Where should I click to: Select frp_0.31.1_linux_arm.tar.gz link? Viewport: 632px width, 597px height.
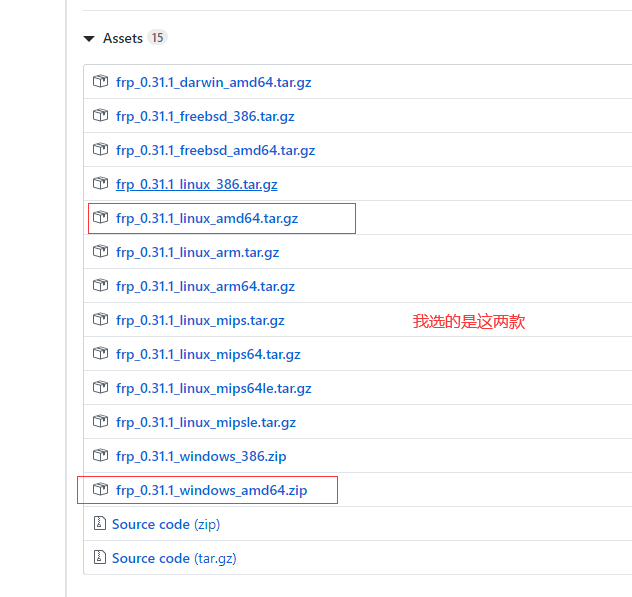198,252
